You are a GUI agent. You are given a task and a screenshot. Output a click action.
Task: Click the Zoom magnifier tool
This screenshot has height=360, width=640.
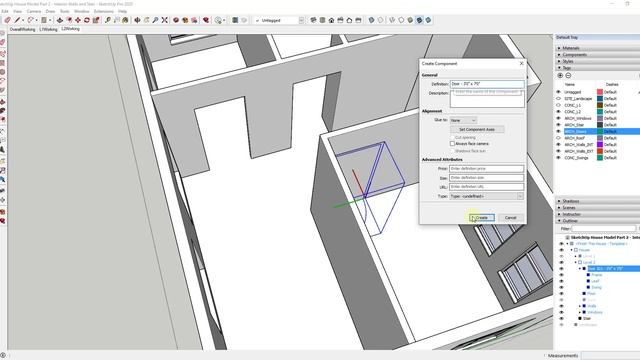[x=156, y=20]
